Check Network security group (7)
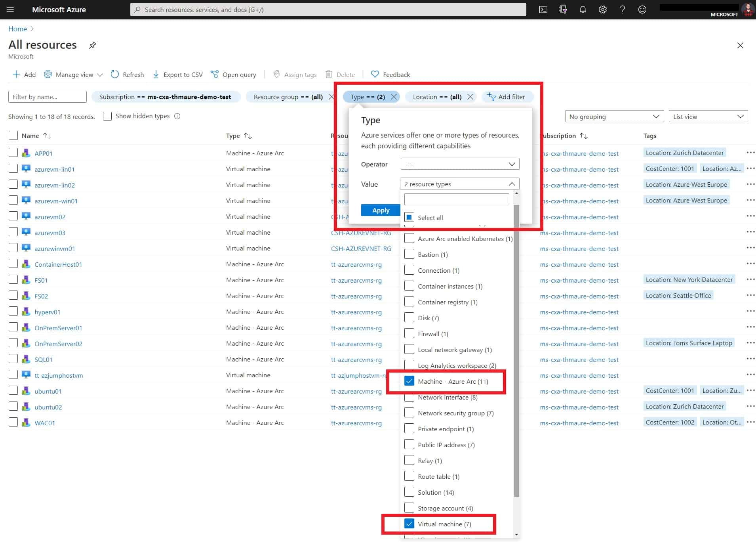This screenshot has height=545, width=756. [x=409, y=413]
